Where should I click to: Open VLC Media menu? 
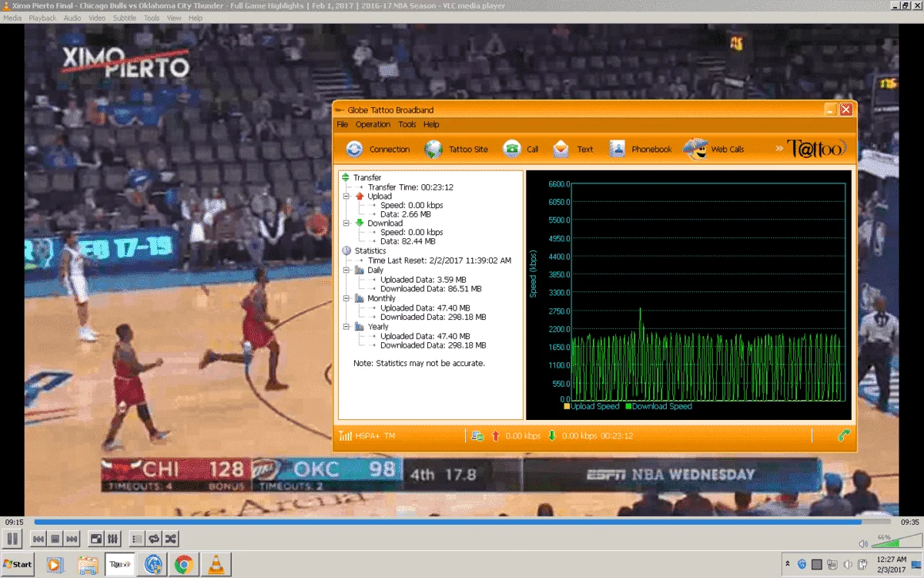click(12, 18)
